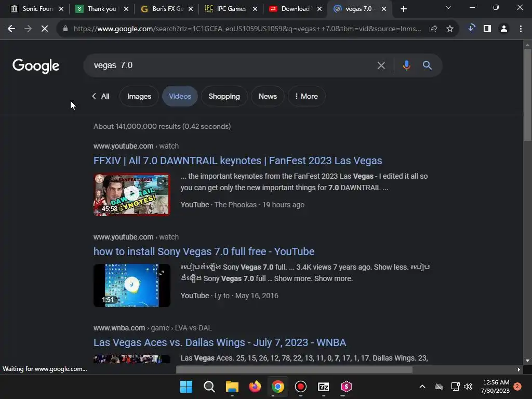
Task: Select the News filter
Action: tap(268, 96)
